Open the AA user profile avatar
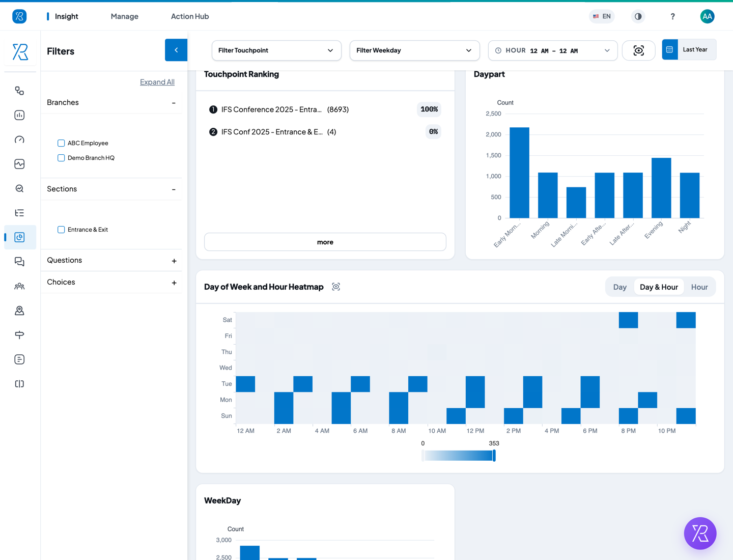Image resolution: width=733 pixels, height=560 pixels. click(x=707, y=16)
